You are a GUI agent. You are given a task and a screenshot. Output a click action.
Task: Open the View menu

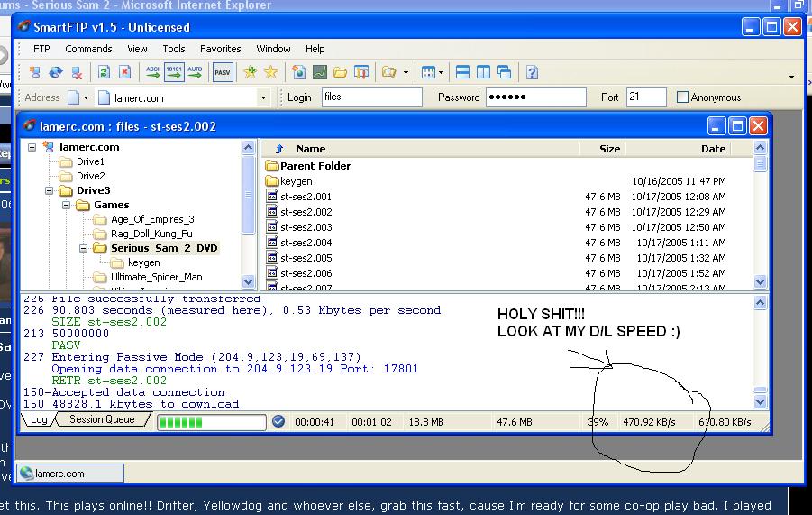click(x=137, y=49)
